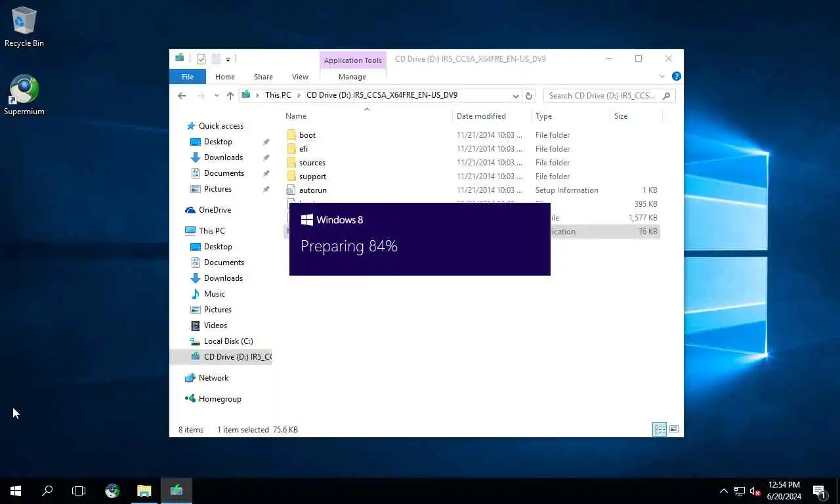Image resolution: width=840 pixels, height=504 pixels.
Task: Click the New folder icon in the title bar
Action: coord(215,59)
